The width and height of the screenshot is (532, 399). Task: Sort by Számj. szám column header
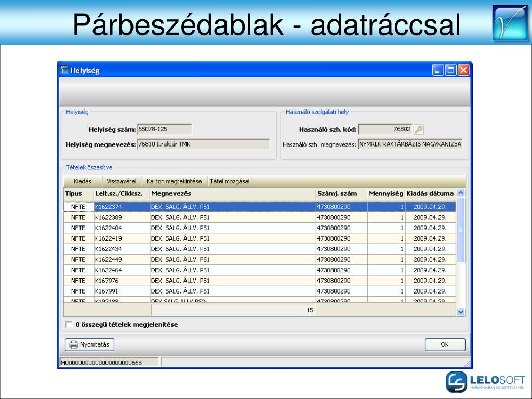(342, 194)
